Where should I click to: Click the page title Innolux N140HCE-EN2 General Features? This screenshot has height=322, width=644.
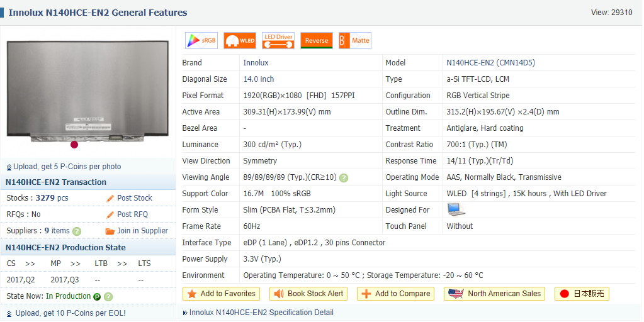(x=98, y=13)
